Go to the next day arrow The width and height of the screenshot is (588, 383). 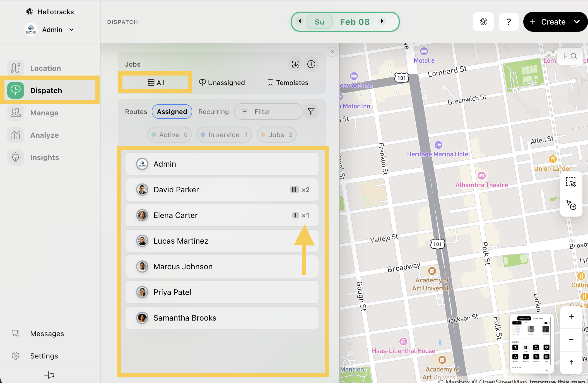pyautogui.click(x=382, y=21)
